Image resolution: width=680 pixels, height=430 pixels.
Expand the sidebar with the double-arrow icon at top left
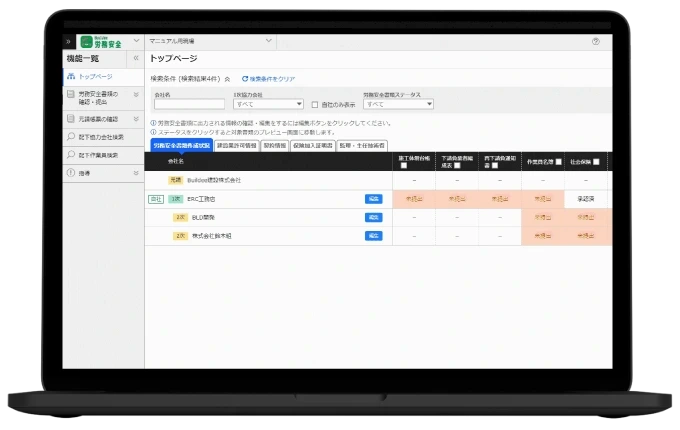pos(68,42)
